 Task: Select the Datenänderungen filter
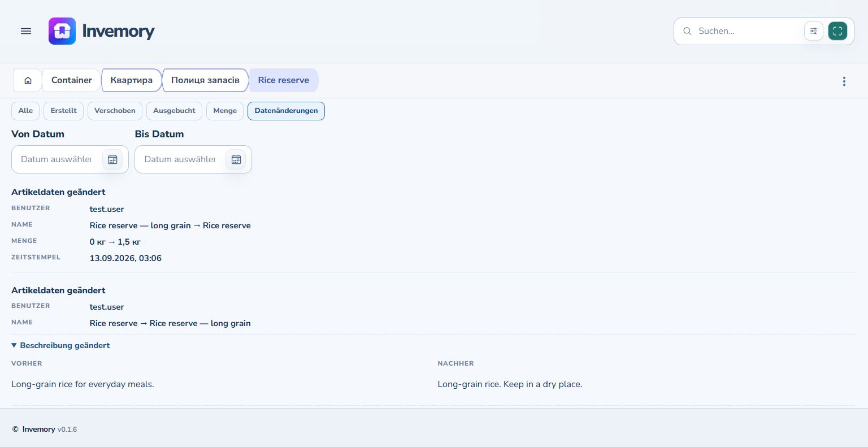click(x=286, y=111)
